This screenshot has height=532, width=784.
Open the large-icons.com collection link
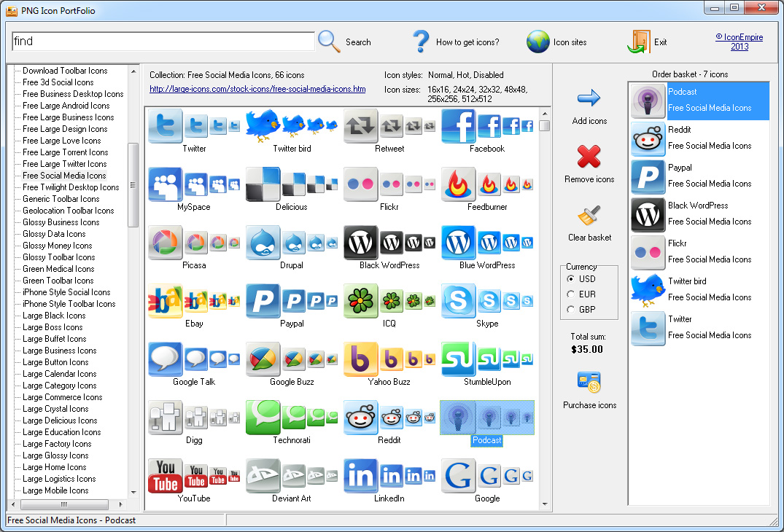257,90
